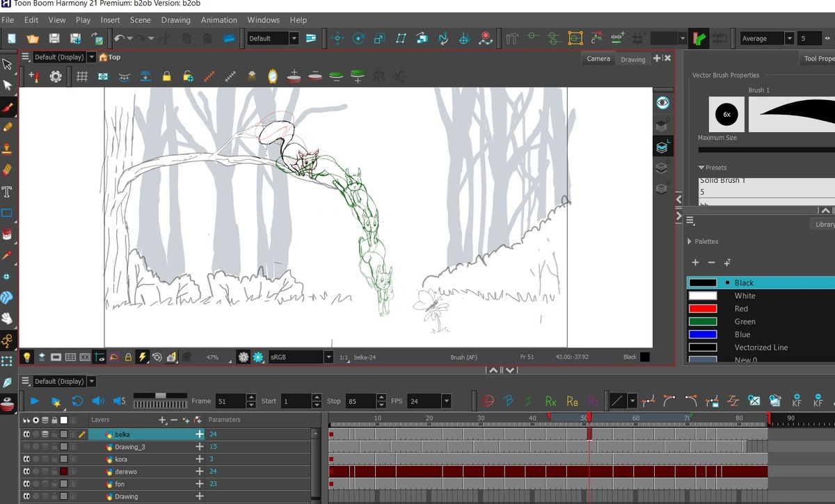Click the Top home breadcrumb
The image size is (835, 504).
point(110,57)
